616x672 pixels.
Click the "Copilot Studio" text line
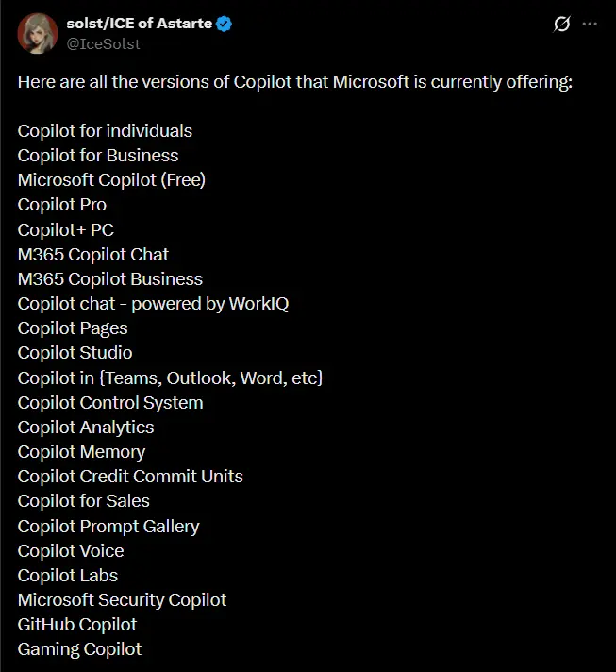point(75,353)
